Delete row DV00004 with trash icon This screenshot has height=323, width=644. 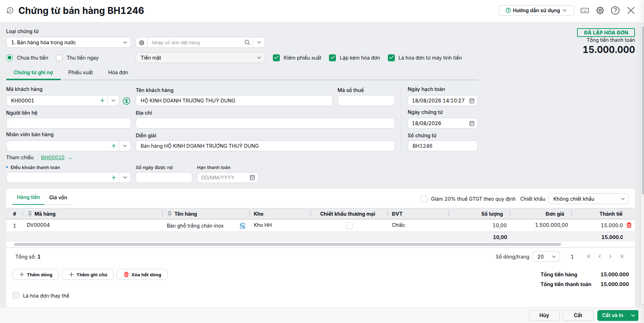629,225
